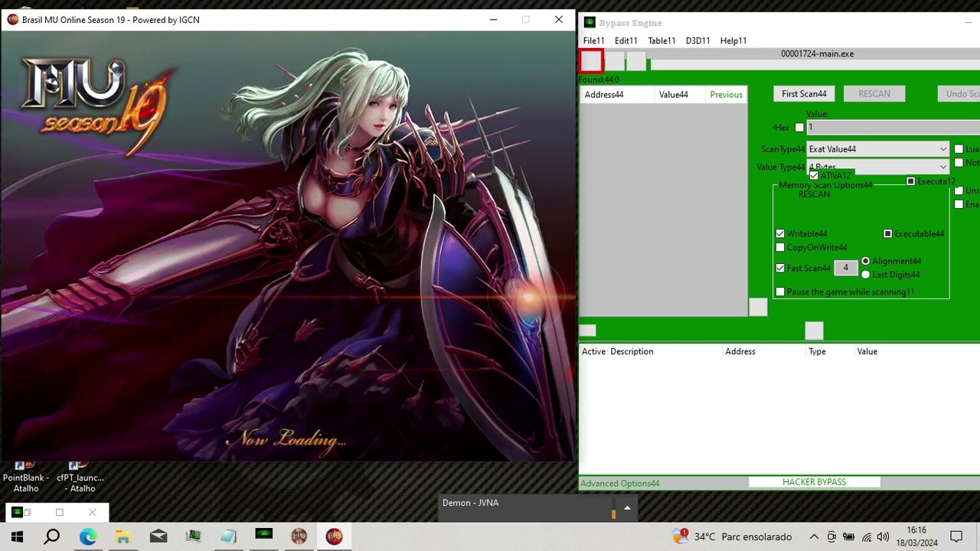Open the D3D11 menu
The width and height of the screenshot is (980, 551).
pos(697,41)
